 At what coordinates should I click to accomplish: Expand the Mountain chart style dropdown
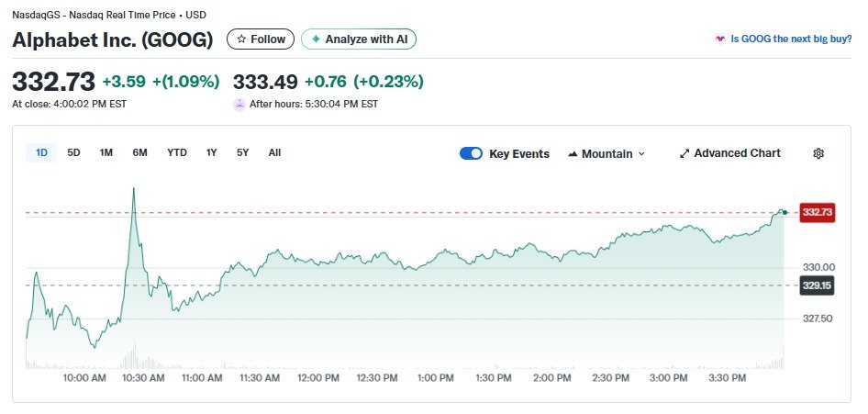pos(607,153)
